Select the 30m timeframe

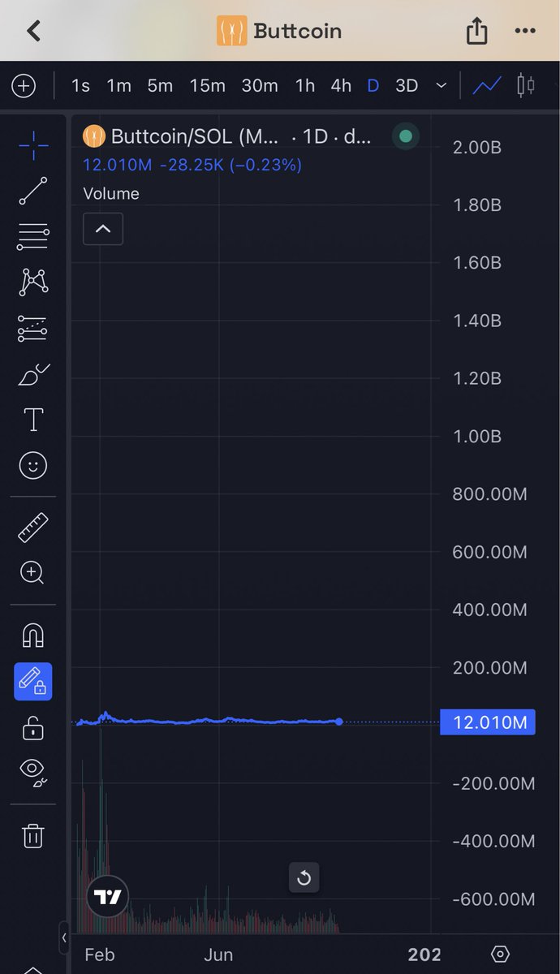coord(260,85)
